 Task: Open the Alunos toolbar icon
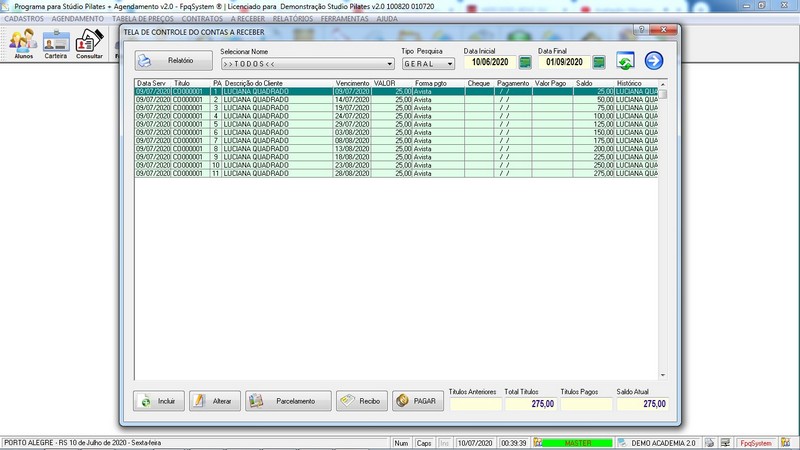(x=23, y=43)
